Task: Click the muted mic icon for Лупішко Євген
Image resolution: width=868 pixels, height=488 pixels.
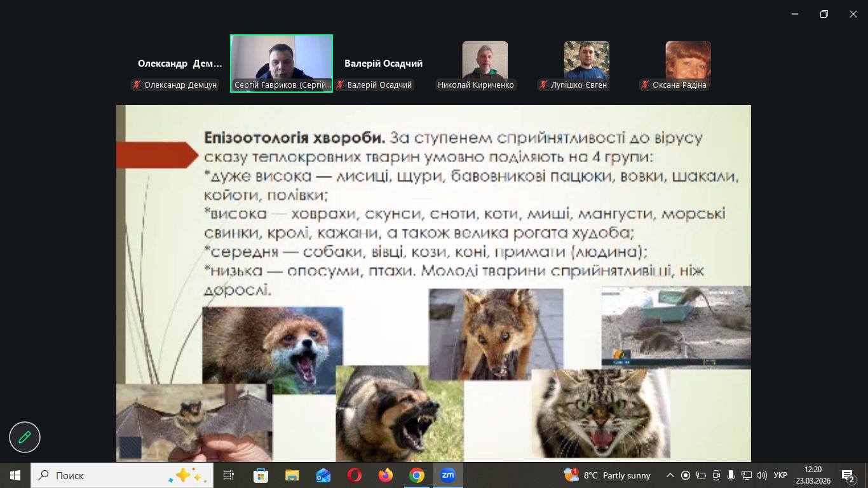Action: (x=543, y=85)
